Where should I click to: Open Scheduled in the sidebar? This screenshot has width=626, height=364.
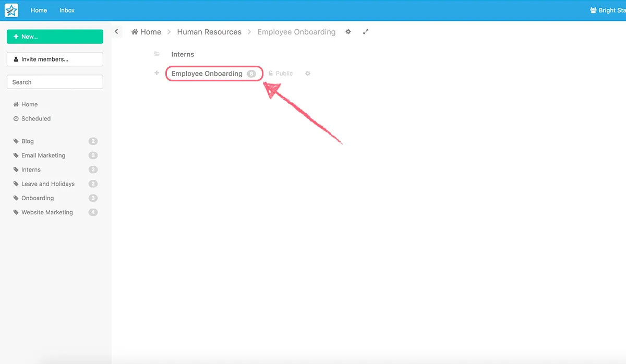[x=32, y=118]
